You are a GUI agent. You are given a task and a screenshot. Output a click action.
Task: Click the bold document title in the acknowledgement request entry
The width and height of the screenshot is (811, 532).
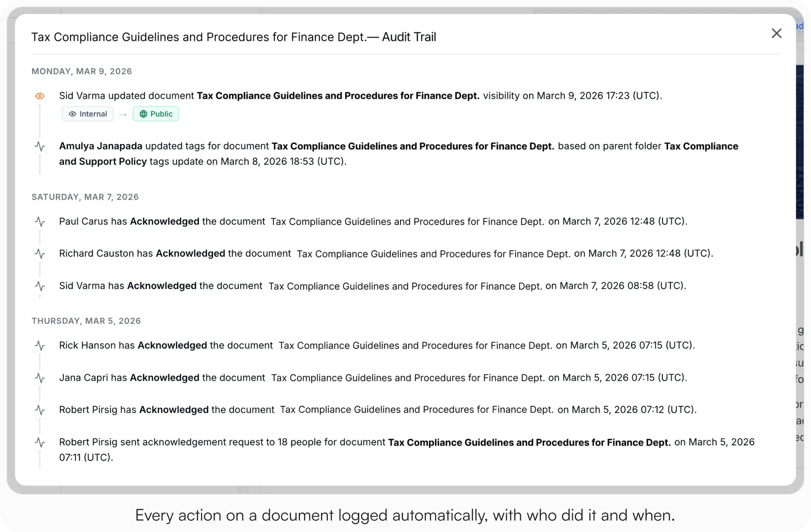click(529, 442)
